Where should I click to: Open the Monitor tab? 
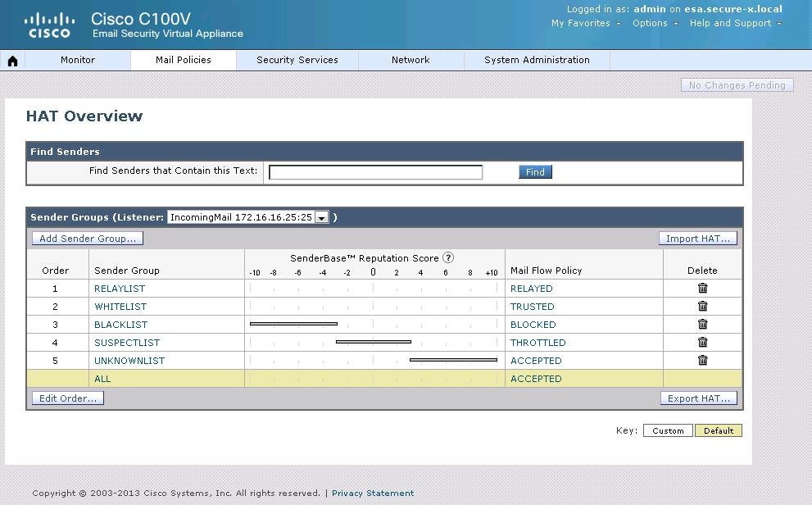coord(78,60)
